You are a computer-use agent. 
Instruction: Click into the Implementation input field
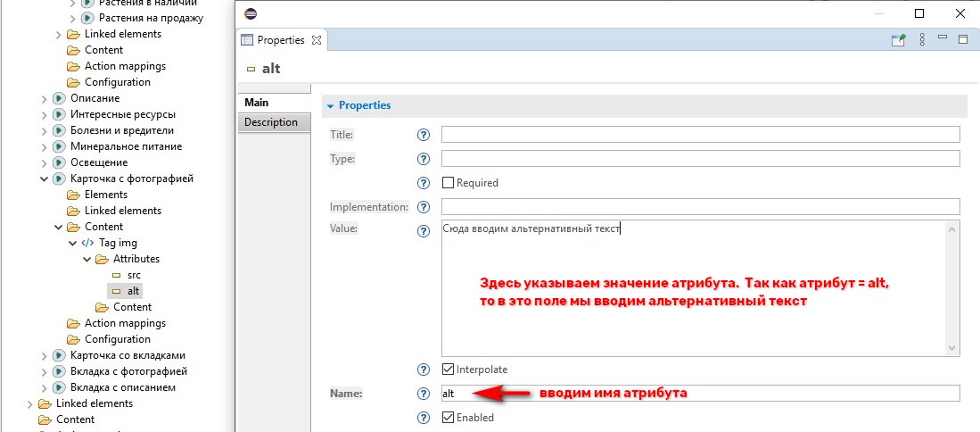(x=701, y=206)
